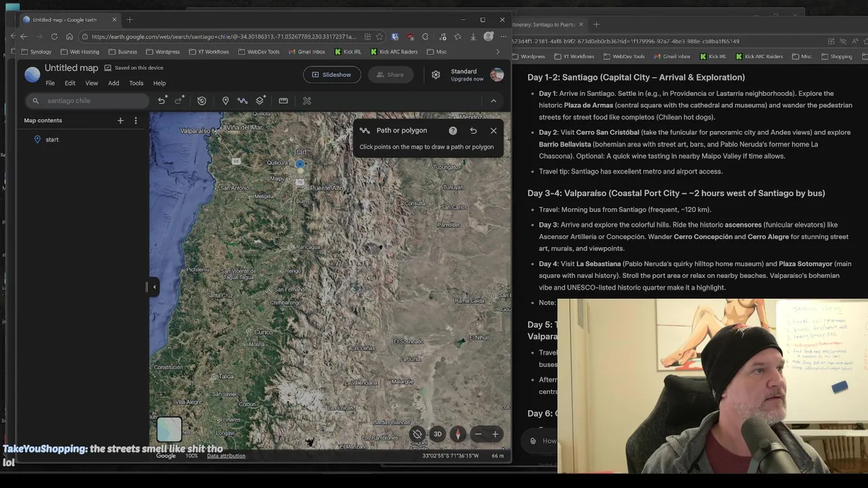Screen dimensions: 868x488
Task: Open the WebDev Tools bookmark folder
Action: point(258,52)
